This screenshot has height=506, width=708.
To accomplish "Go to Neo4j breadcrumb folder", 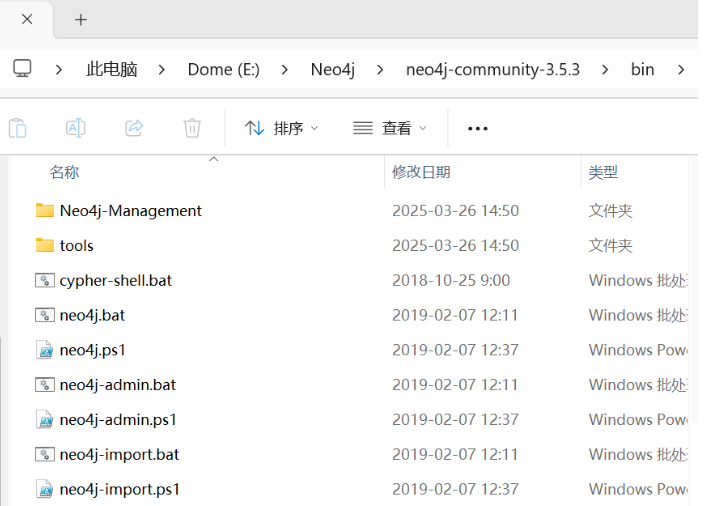I will [x=333, y=70].
